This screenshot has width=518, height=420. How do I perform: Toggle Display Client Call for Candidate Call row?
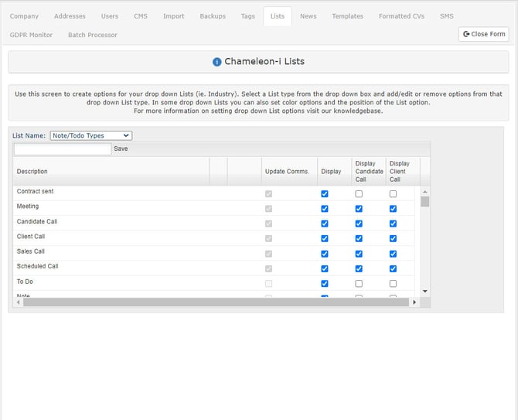[x=393, y=224]
